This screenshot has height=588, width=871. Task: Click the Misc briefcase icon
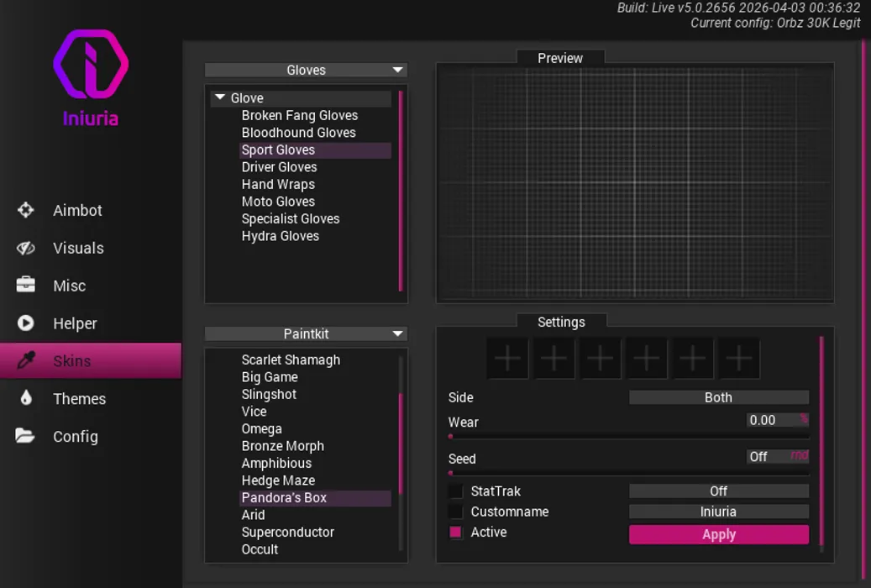25,285
